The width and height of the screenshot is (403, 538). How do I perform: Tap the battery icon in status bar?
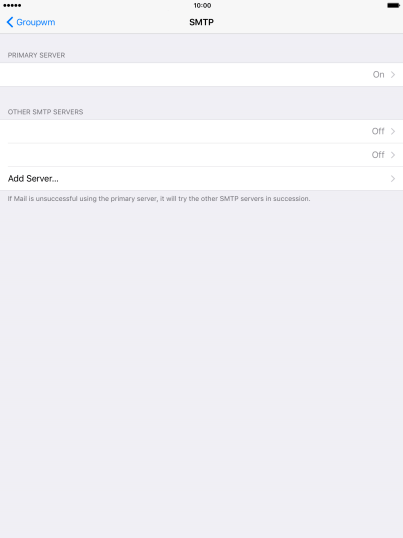pyautogui.click(x=393, y=5)
